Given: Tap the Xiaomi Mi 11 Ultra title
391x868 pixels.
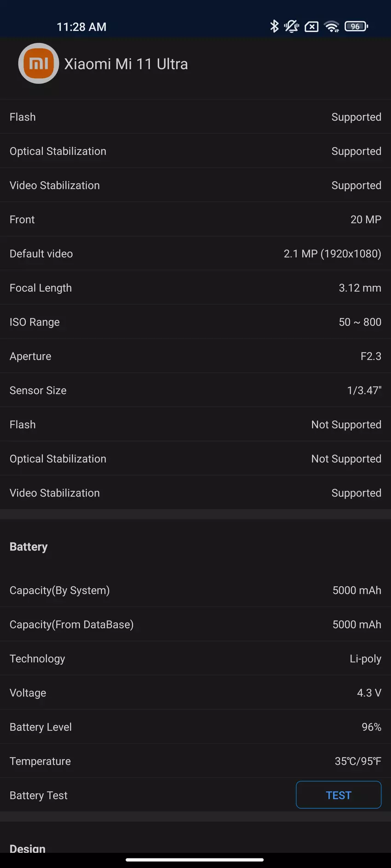Looking at the screenshot, I should tap(126, 64).
